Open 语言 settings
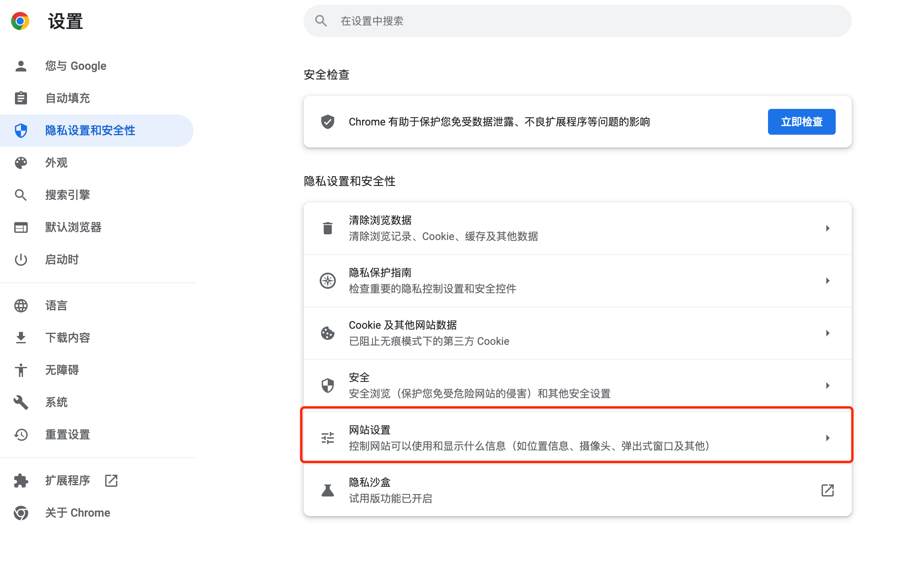Viewport: 924px width, 584px height. [97, 305]
